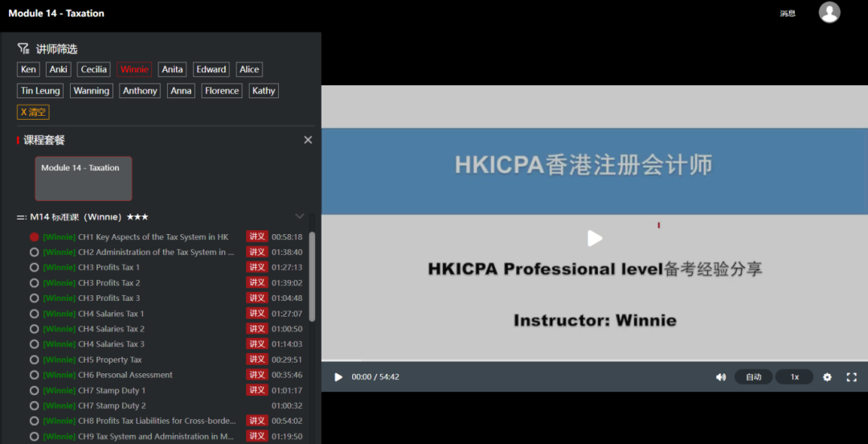The image size is (868, 444).
Task: Collapse the M14 标准课 section chevron
Action: point(300,216)
